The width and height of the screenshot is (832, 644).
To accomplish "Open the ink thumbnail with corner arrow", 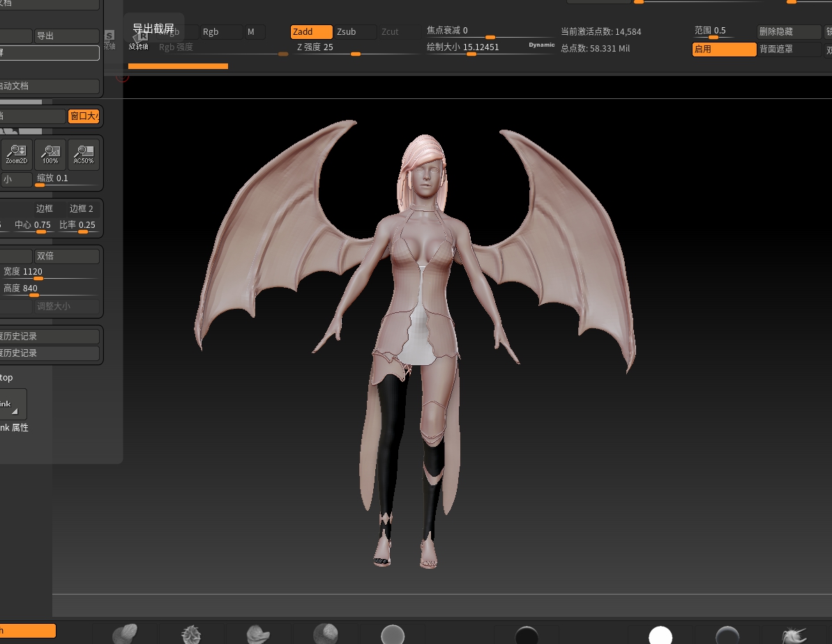I will [13, 404].
